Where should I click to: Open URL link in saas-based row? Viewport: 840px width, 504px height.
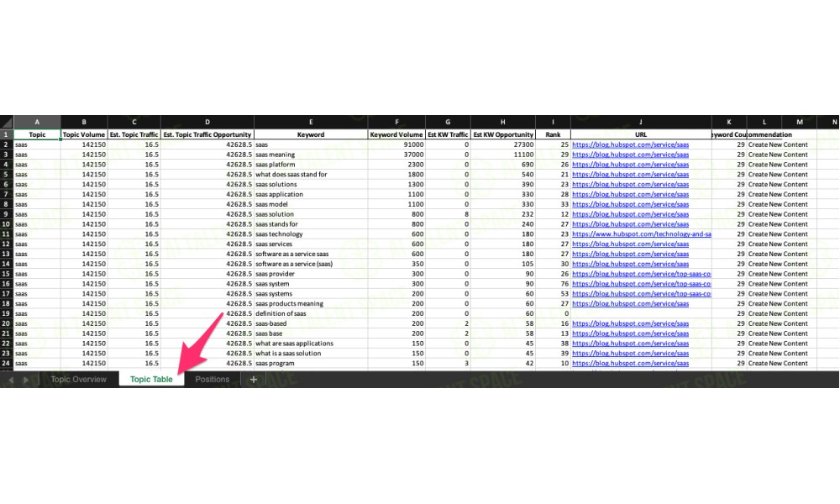pyautogui.click(x=630, y=323)
